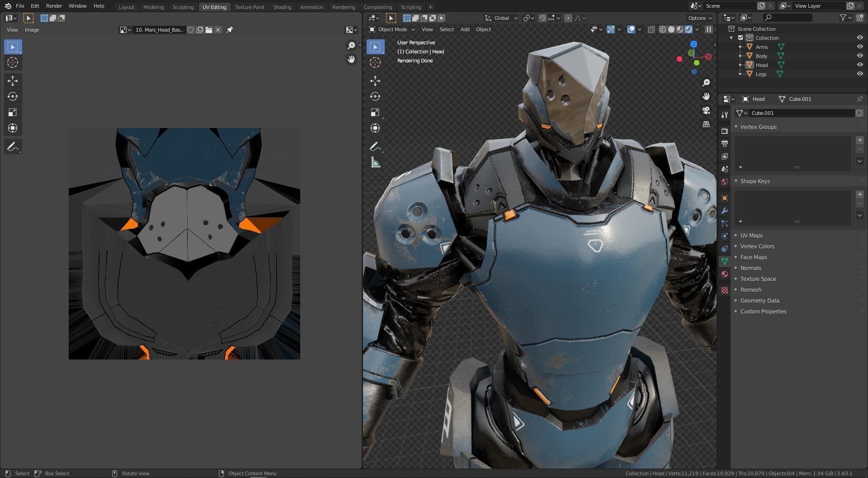Switch to solid viewport shading

(671, 29)
